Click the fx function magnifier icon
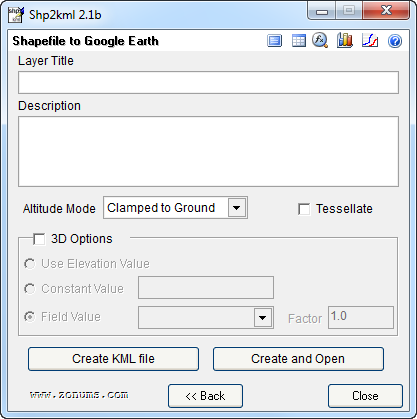 click(320, 41)
